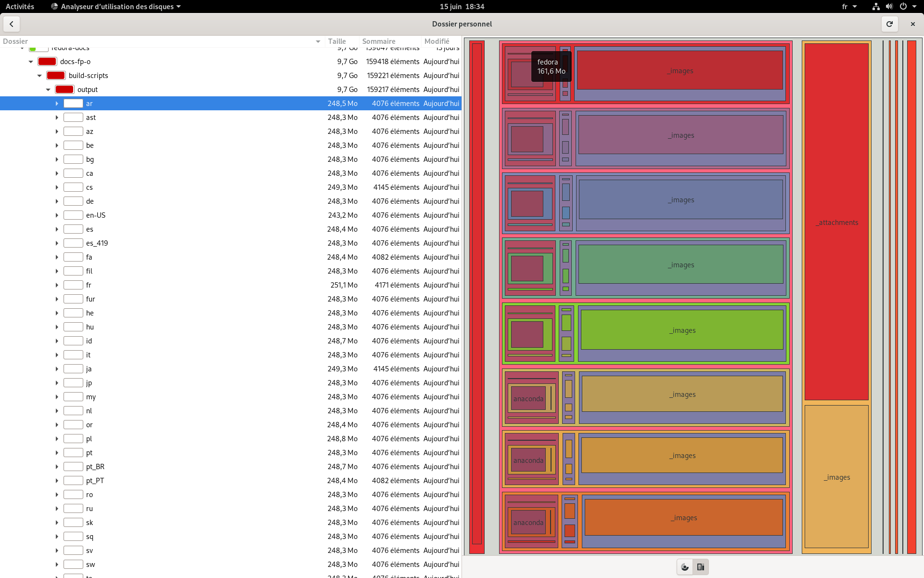Collapse the build-scripts folder
This screenshot has height=578, width=924.
39,76
